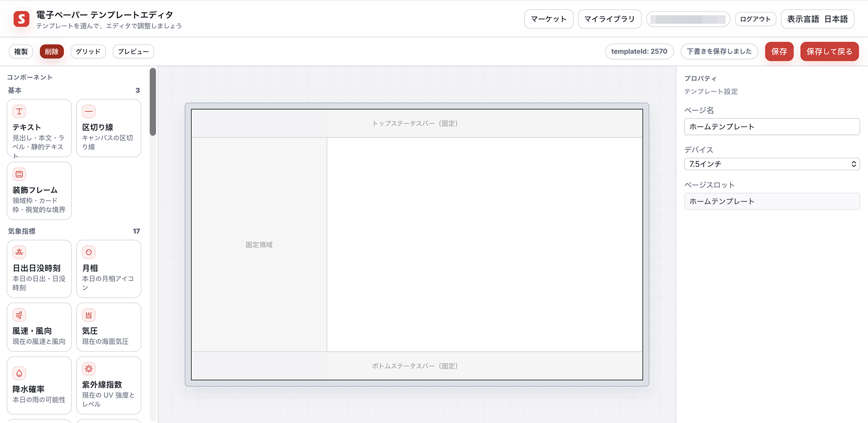Open the 表示言語 日本語 language selector
Screen dimensions: 868x423
(817, 19)
